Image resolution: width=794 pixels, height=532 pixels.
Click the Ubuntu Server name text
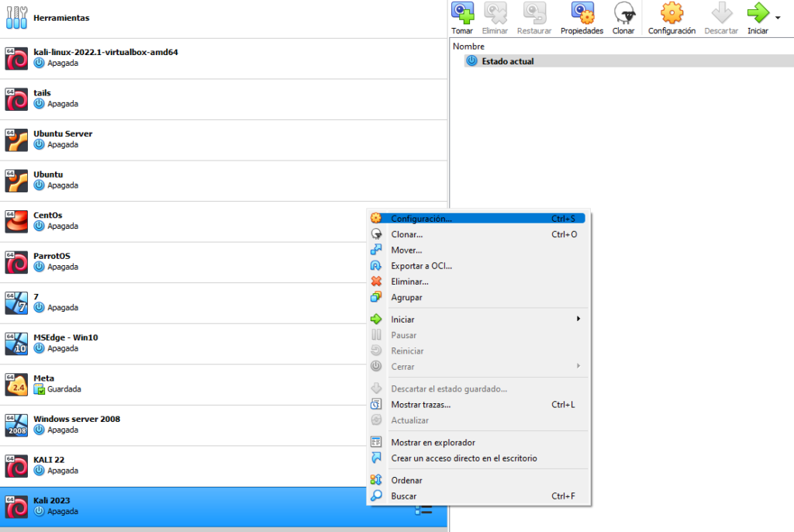pyautogui.click(x=63, y=133)
